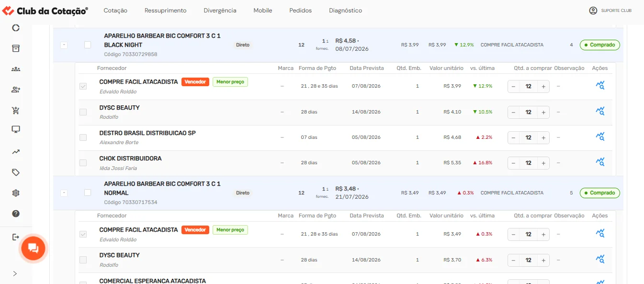Open price analysis for DYSC BEAUTY R$ 4,10

(x=600, y=112)
